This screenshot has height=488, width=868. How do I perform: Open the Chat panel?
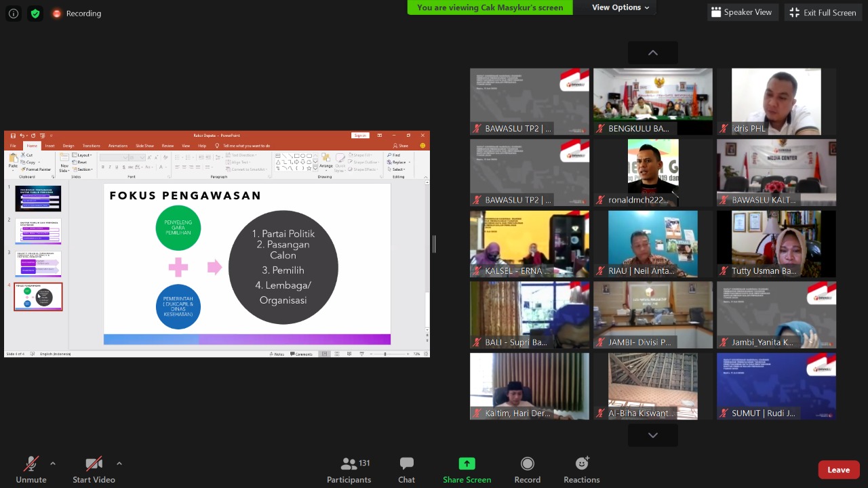coord(406,469)
